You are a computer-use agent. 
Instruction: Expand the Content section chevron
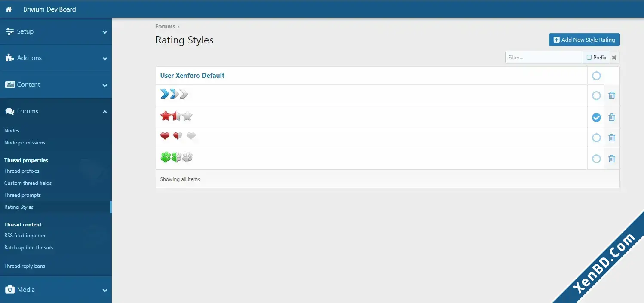coord(105,85)
